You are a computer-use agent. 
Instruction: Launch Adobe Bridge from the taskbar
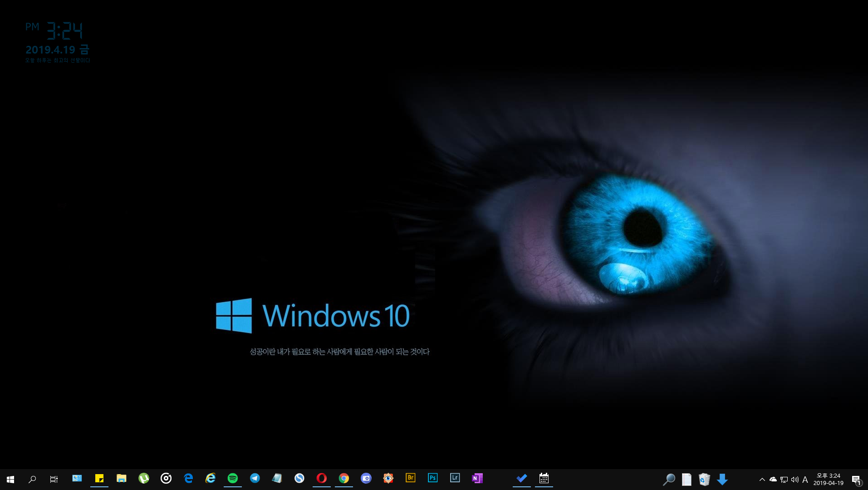411,478
